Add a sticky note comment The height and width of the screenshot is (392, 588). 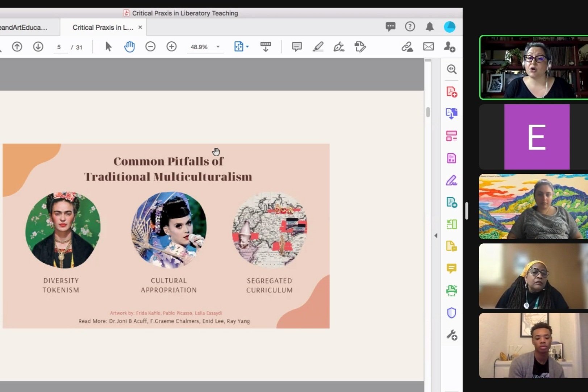point(297,47)
